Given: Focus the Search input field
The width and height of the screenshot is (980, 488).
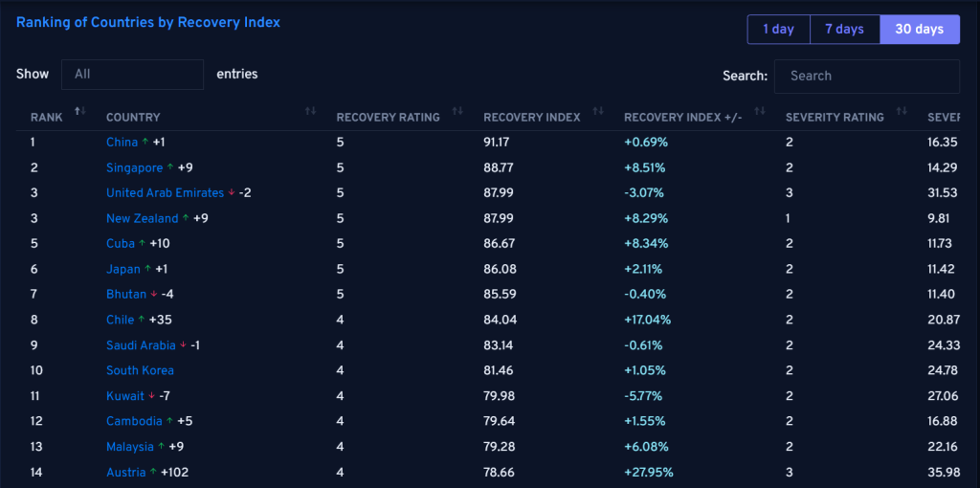Looking at the screenshot, I should (x=867, y=77).
